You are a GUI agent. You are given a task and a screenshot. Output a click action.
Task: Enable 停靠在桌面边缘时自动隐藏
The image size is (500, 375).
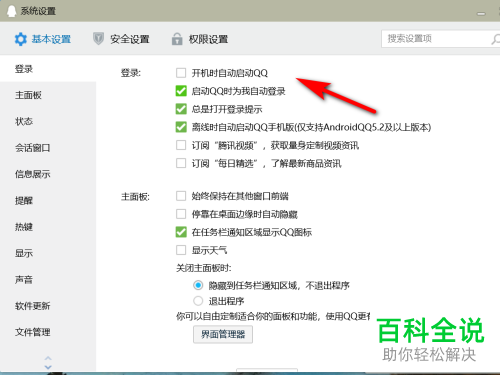coord(181,214)
